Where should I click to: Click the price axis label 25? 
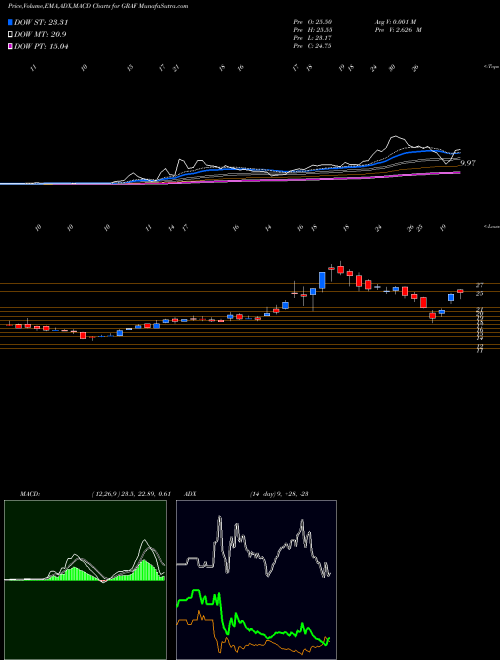(479, 293)
